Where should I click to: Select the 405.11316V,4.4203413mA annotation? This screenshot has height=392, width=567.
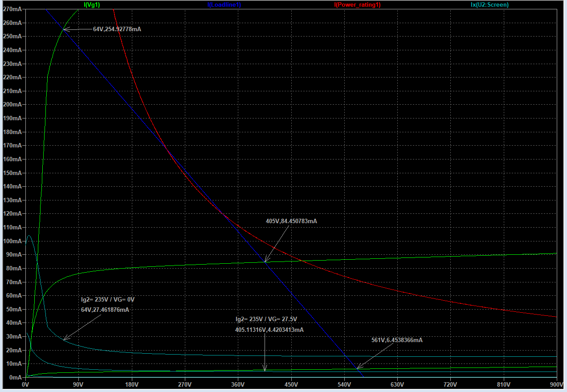pyautogui.click(x=269, y=330)
